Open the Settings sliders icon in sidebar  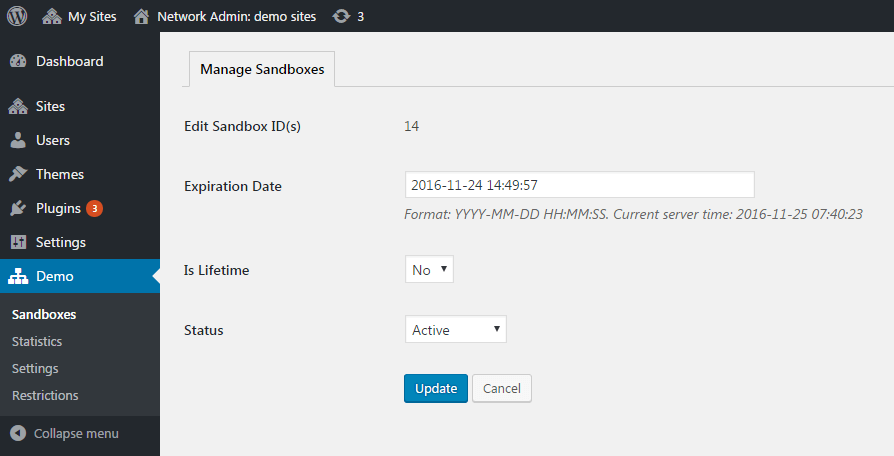pos(18,242)
